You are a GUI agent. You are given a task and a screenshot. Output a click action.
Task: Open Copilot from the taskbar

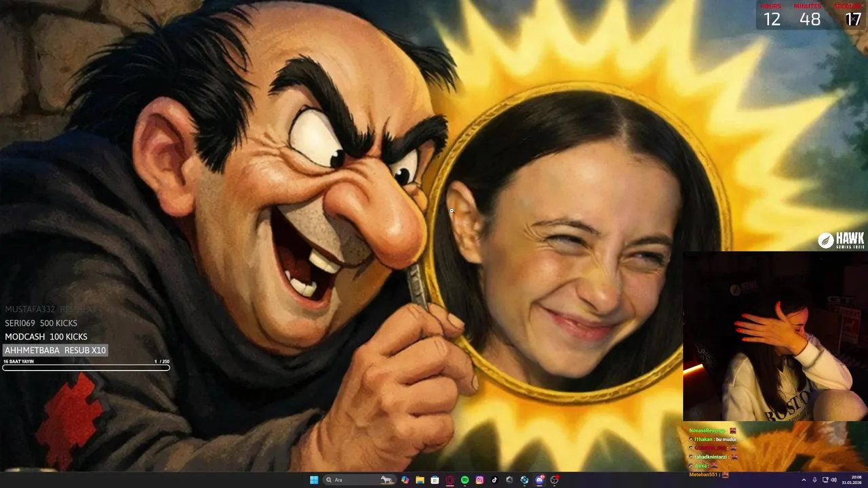(405, 480)
